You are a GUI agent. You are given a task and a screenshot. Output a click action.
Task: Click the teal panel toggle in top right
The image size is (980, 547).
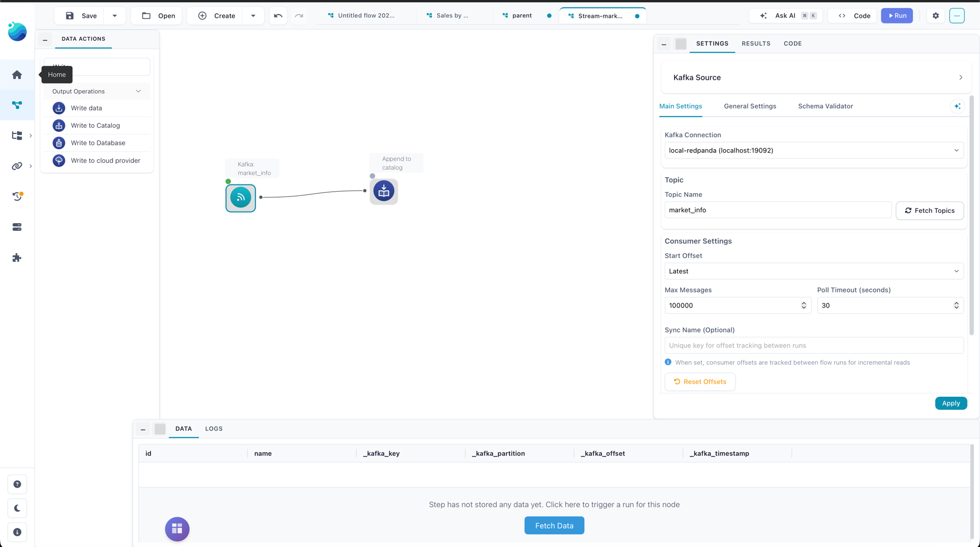957,16
